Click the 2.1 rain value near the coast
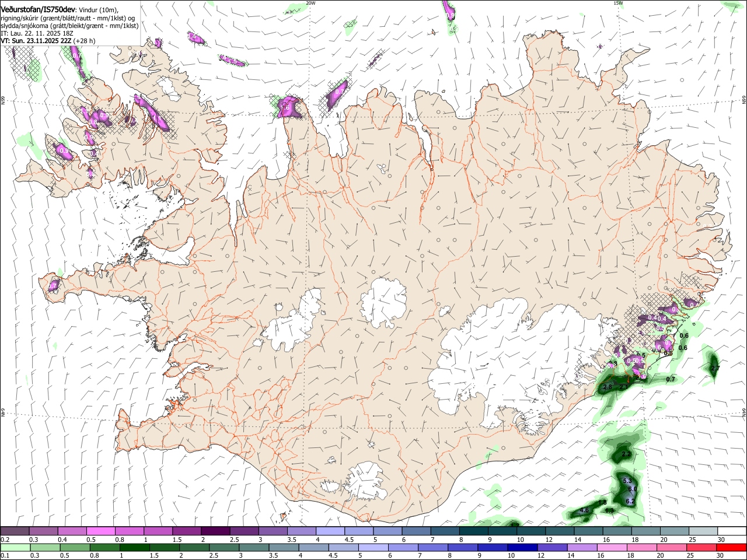The image size is (747, 560). click(x=623, y=387)
